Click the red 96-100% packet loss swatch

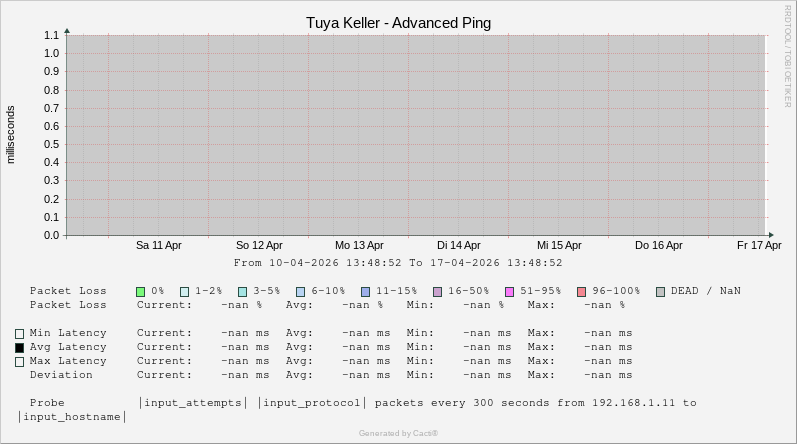tap(581, 292)
